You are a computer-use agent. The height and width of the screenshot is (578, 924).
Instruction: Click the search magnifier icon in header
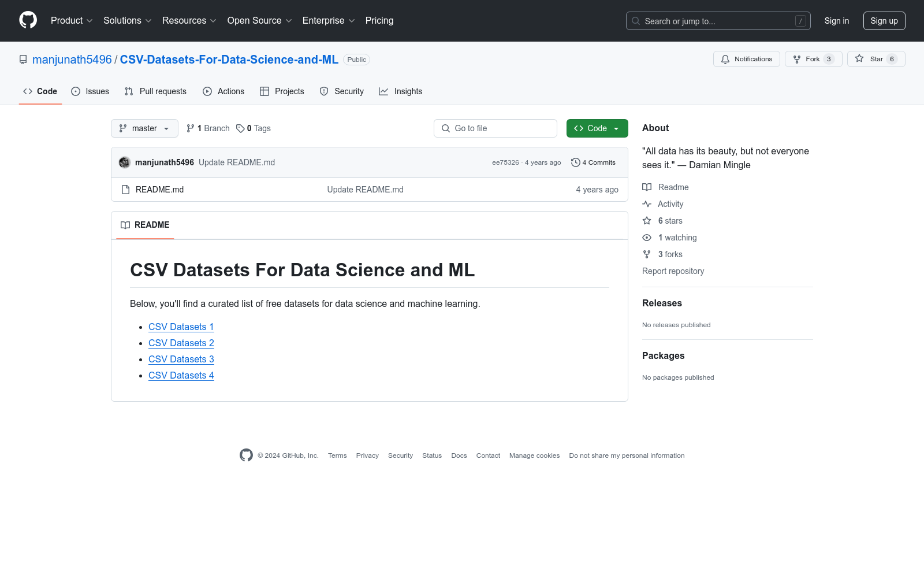636,21
